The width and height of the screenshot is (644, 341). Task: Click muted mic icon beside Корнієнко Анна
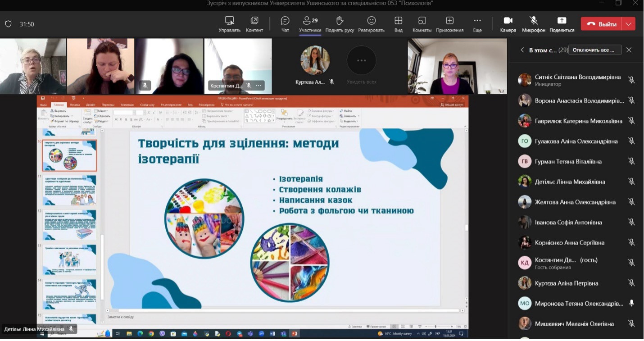click(x=631, y=242)
